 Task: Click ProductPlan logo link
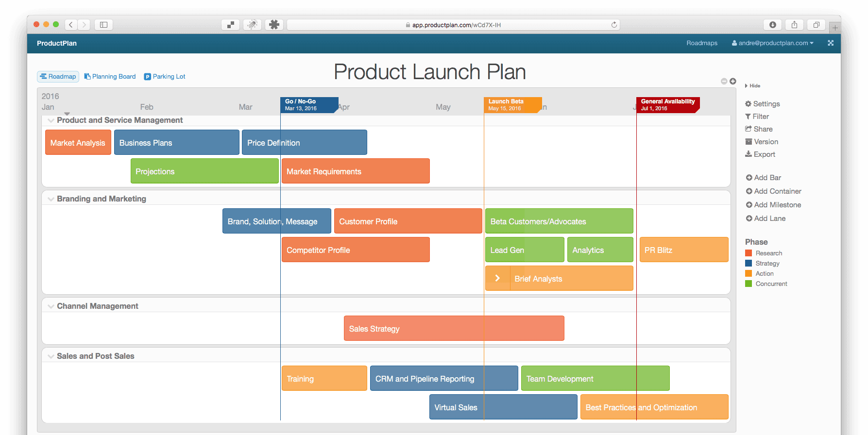pos(57,43)
